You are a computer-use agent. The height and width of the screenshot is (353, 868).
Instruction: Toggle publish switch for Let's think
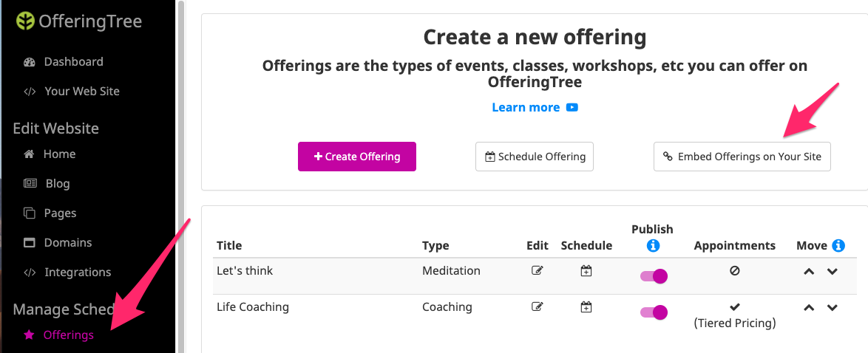[x=654, y=276]
